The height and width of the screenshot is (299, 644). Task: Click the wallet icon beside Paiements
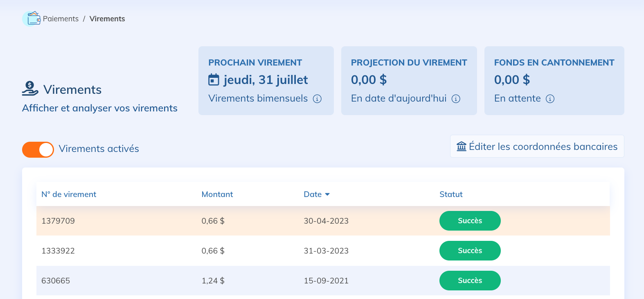(32, 19)
